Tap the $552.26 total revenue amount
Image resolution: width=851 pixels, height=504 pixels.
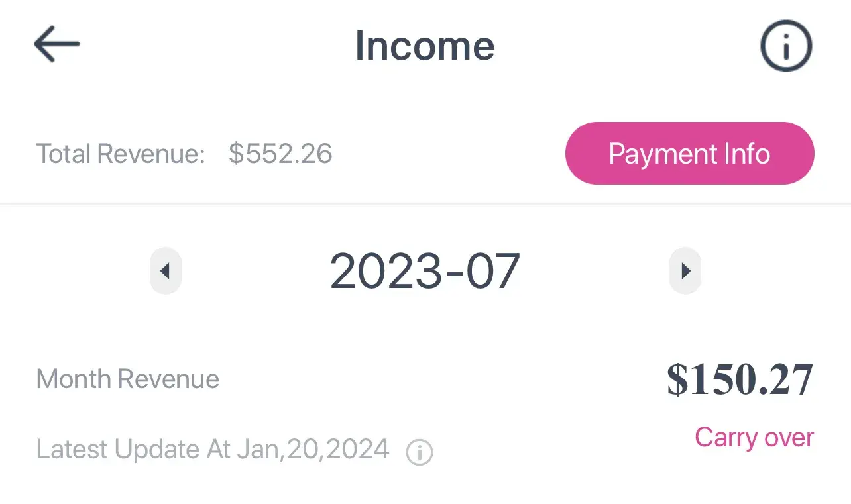[280, 154]
